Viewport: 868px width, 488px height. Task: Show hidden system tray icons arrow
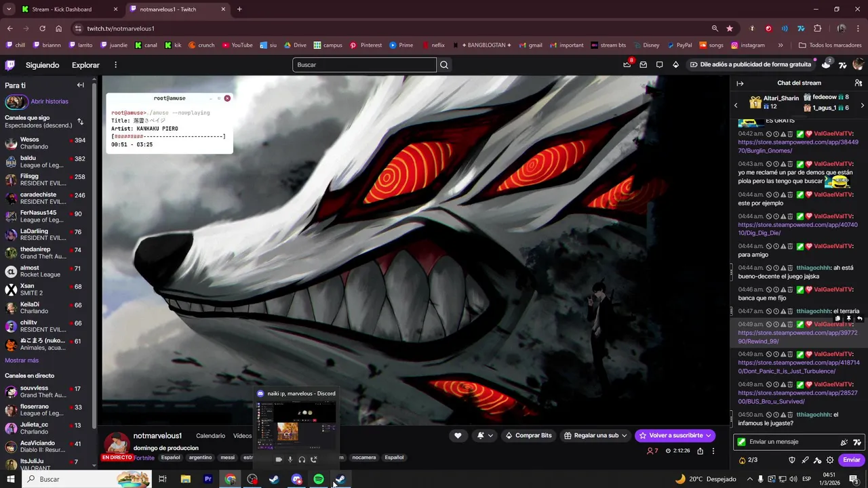(749, 479)
